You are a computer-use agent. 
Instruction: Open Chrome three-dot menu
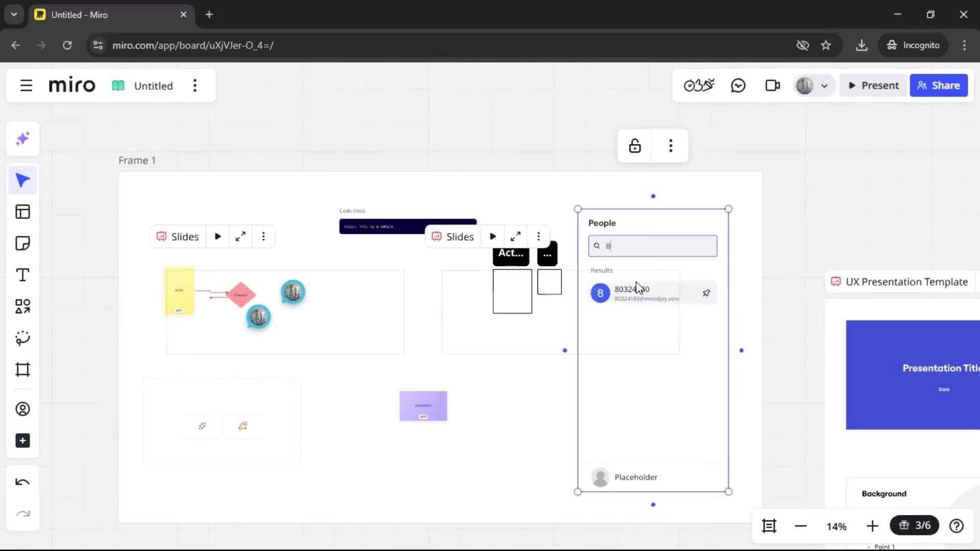point(964,45)
